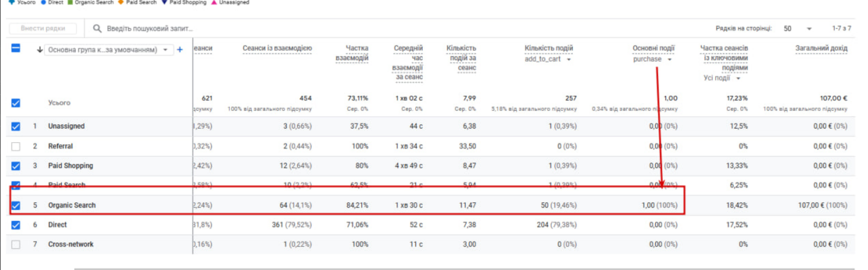The width and height of the screenshot is (868, 270).
Task: Click the 1-7 з 7 pagination text
Action: (841, 28)
